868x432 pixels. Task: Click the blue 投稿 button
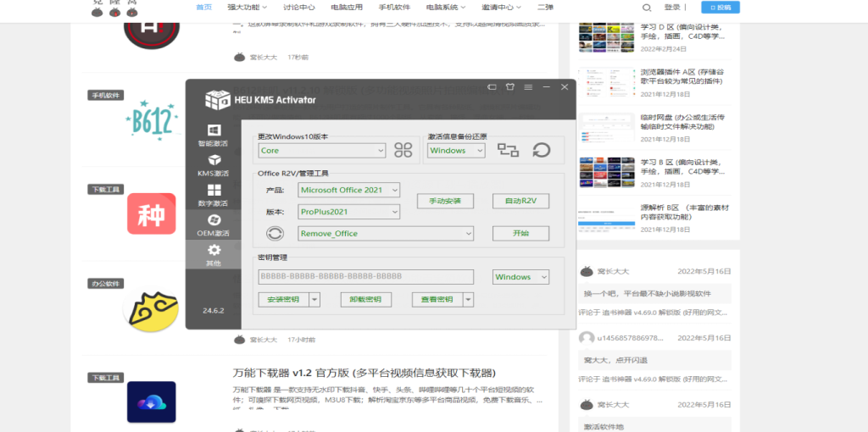pyautogui.click(x=721, y=7)
